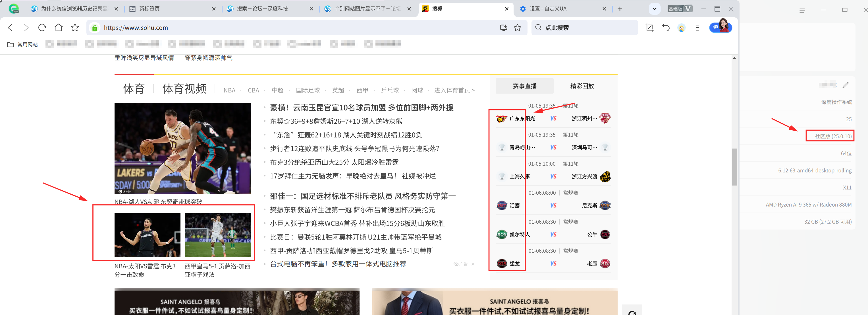Toggle the 基础版 V mode button
This screenshot has width=868, height=315.
[680, 9]
